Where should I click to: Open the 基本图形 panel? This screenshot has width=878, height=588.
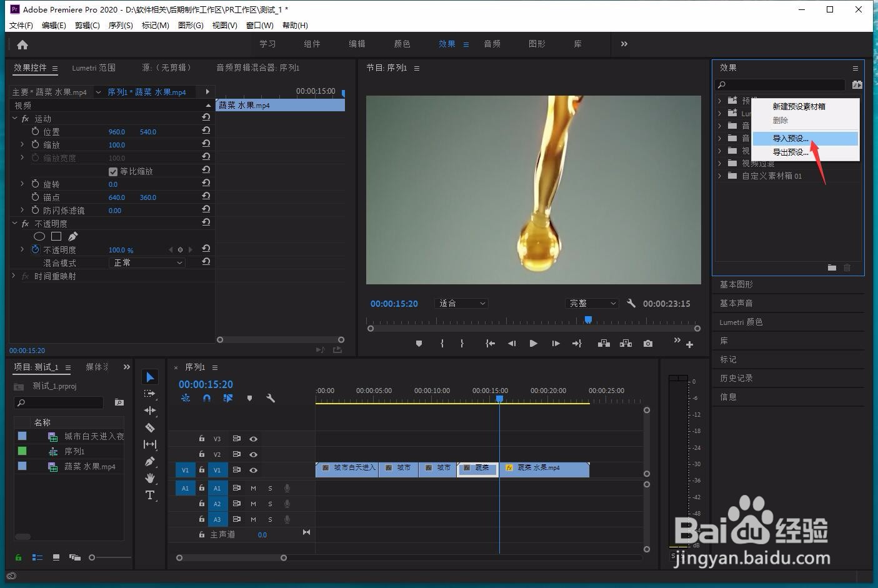pos(736,284)
